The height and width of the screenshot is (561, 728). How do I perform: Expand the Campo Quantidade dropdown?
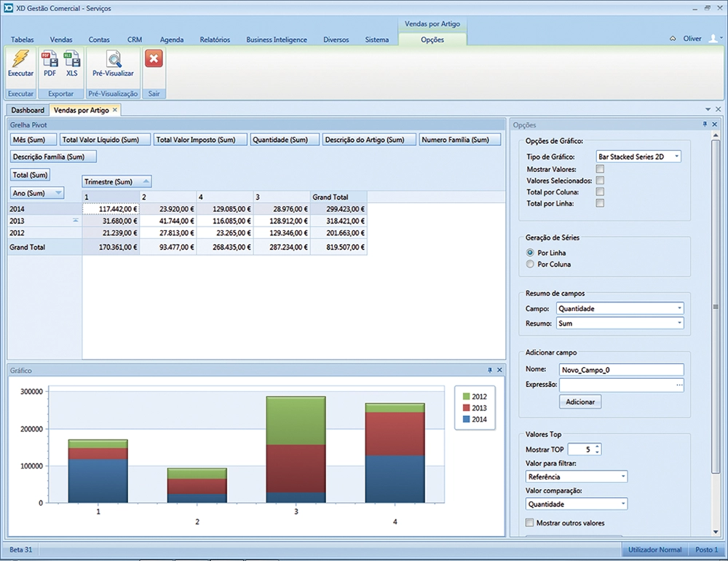[x=678, y=308]
